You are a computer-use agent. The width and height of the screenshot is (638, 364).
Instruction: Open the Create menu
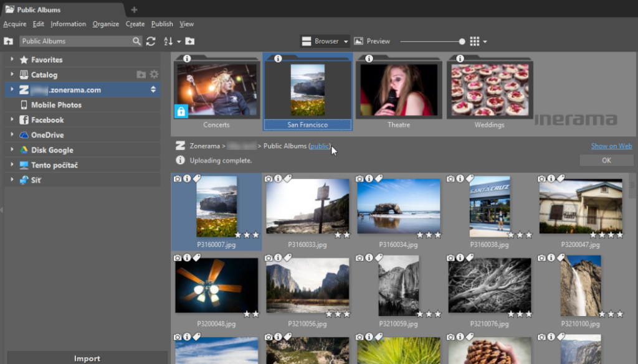coord(135,24)
